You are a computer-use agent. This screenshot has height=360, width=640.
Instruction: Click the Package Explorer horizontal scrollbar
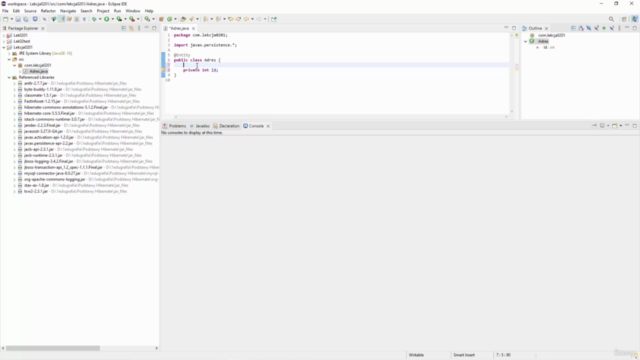[x=53, y=348]
